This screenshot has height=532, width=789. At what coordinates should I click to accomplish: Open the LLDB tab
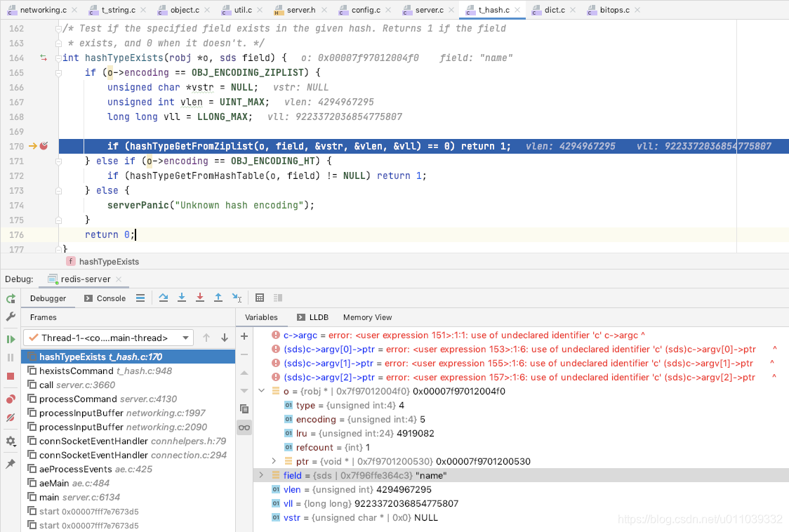(312, 317)
